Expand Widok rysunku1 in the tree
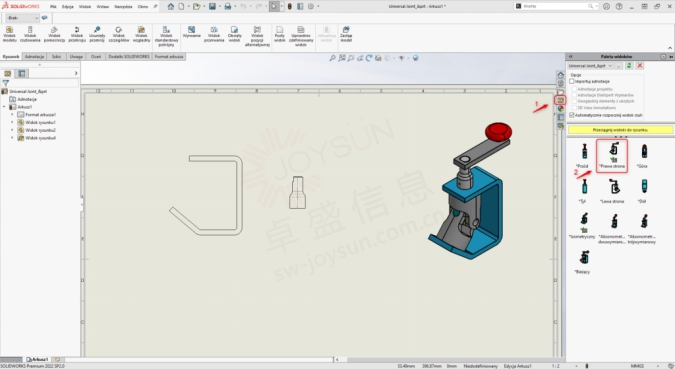Image resolution: width=675 pixels, height=369 pixels. (x=12, y=122)
